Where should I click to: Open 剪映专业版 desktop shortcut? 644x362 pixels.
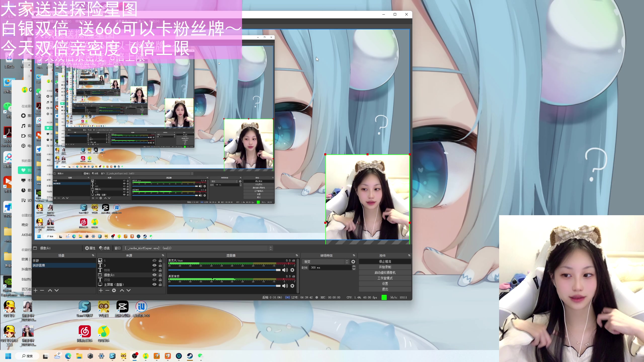point(123,309)
